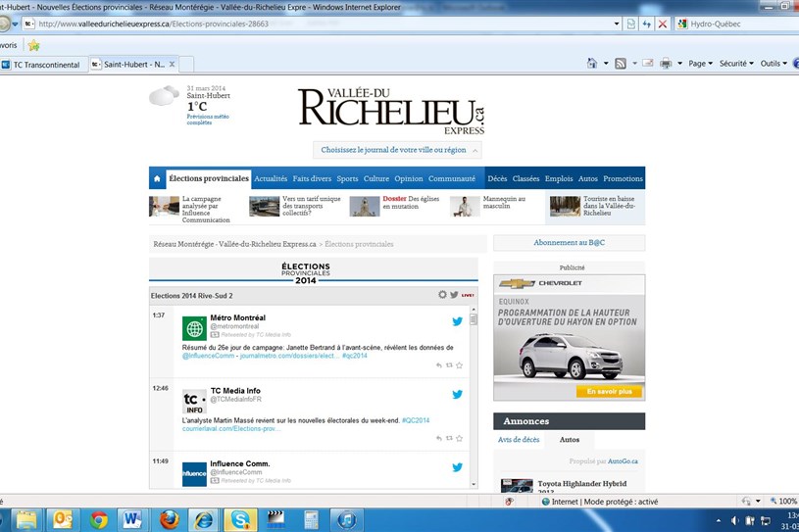Click the Favorites star icon
The image size is (799, 532).
[34, 45]
